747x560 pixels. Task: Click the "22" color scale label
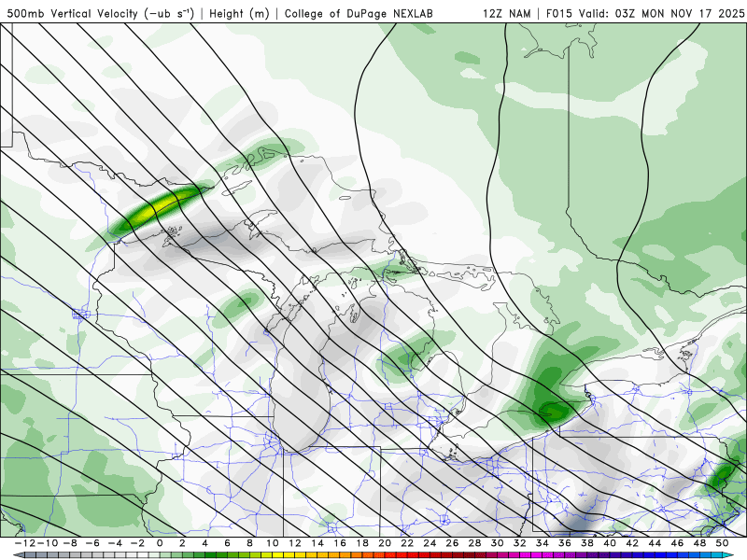click(x=407, y=543)
